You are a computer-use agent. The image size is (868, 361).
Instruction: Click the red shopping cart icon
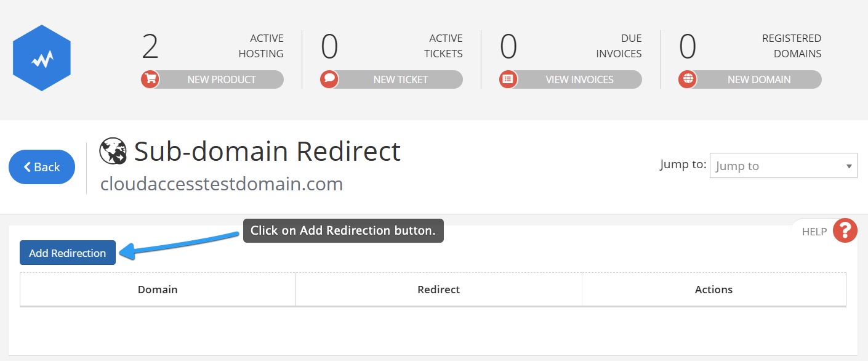pos(150,79)
